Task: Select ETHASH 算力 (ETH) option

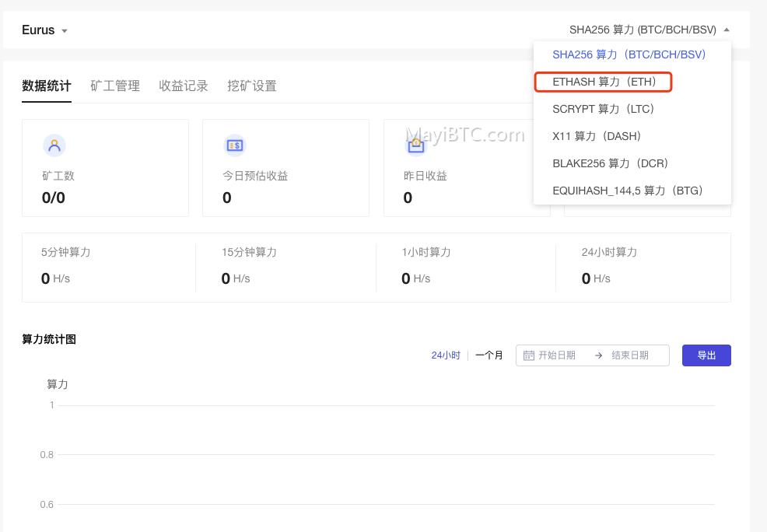Action: [604, 82]
